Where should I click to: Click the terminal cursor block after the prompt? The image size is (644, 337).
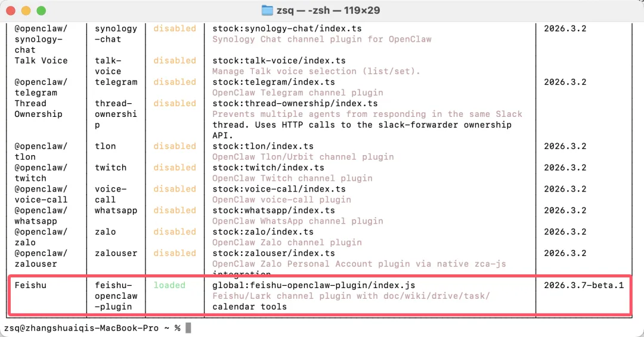pyautogui.click(x=188, y=328)
